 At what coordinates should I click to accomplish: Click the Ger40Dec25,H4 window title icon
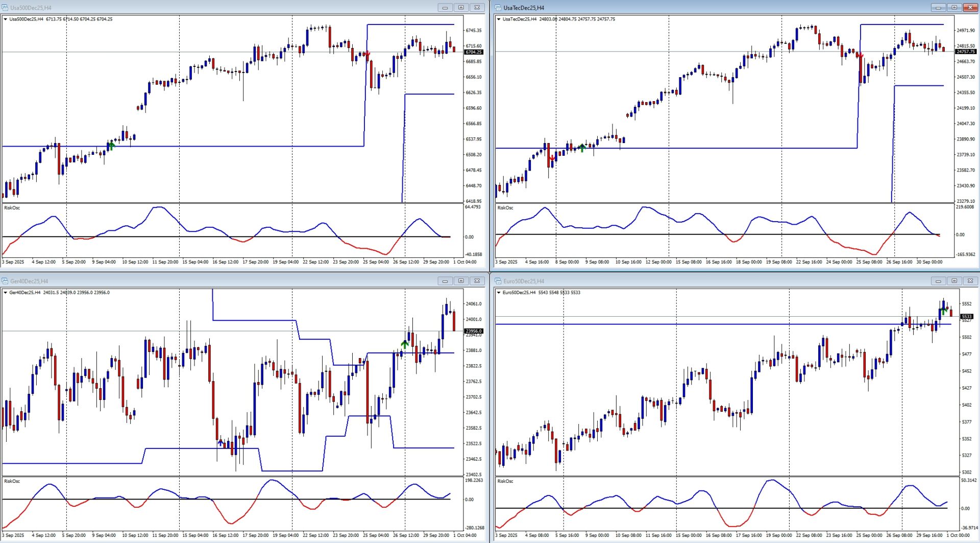5,281
